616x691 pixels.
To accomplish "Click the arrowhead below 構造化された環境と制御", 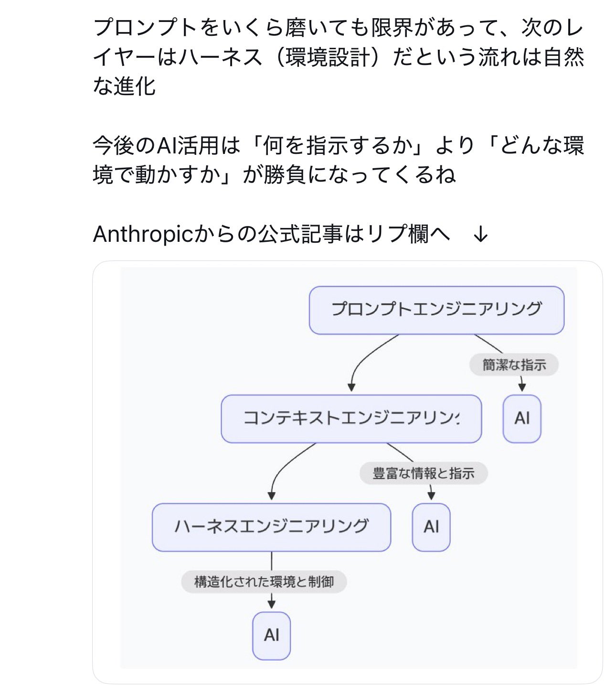I will point(271,604).
